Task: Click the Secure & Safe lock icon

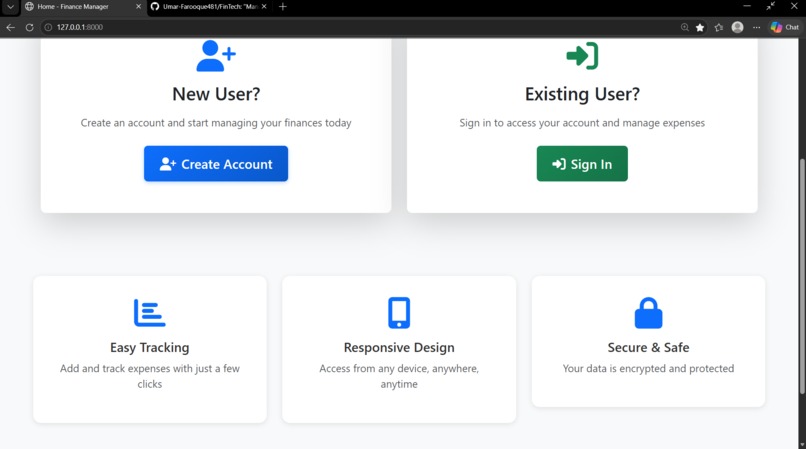Action: (x=648, y=313)
